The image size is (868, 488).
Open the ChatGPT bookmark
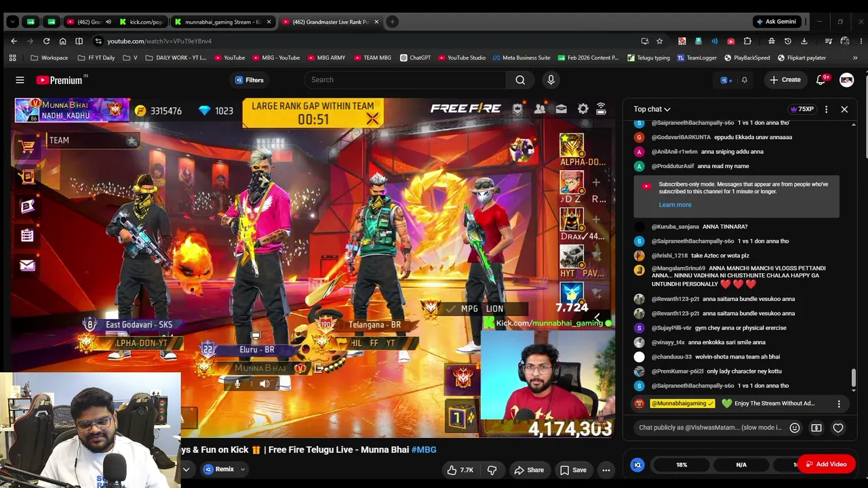pos(416,58)
